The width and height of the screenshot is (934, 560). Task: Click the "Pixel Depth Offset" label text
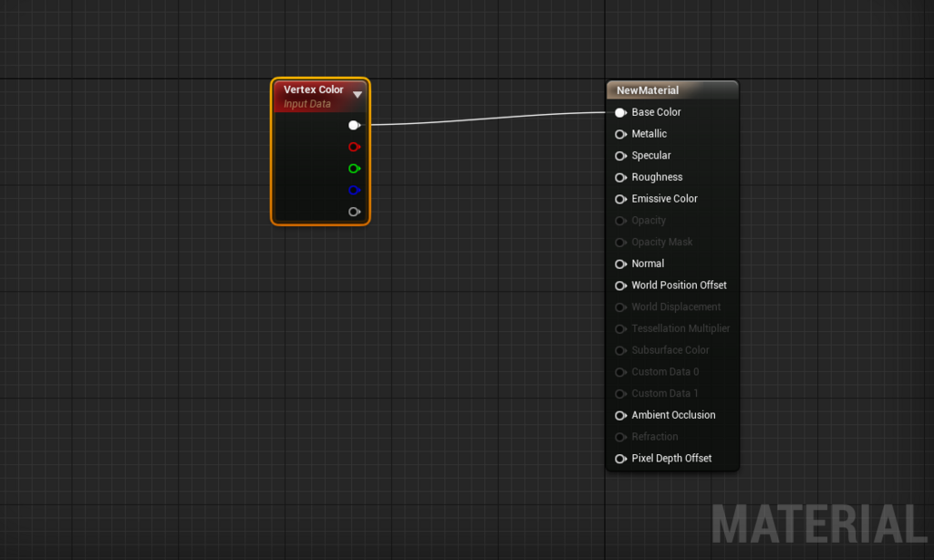(671, 458)
